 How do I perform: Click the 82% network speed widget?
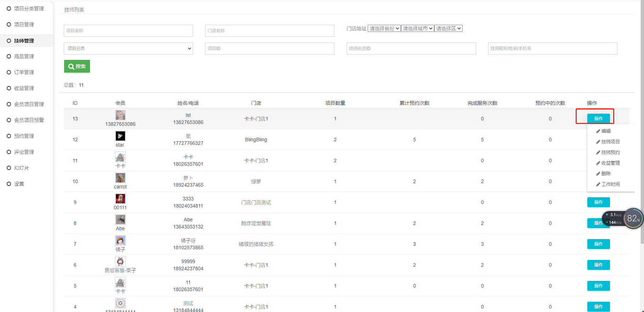[x=633, y=219]
